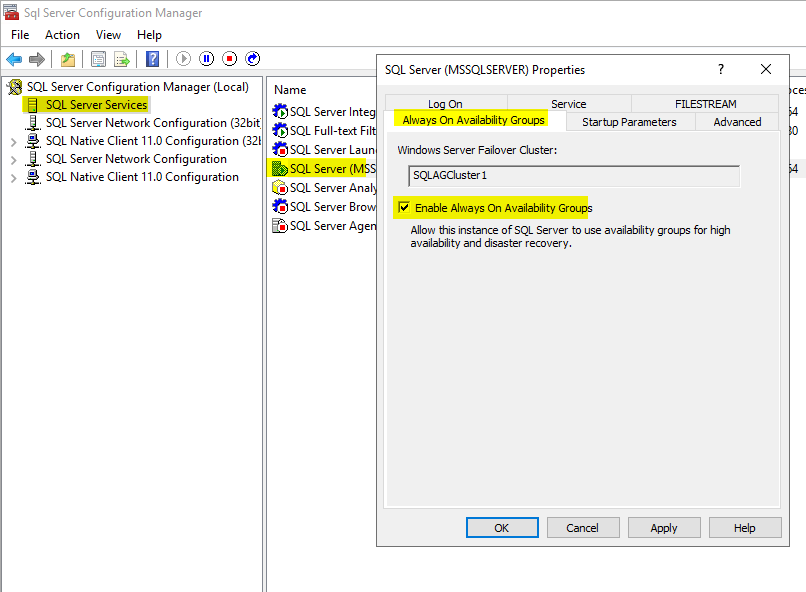Click Show/Hide console tree toolbar icon

98,59
